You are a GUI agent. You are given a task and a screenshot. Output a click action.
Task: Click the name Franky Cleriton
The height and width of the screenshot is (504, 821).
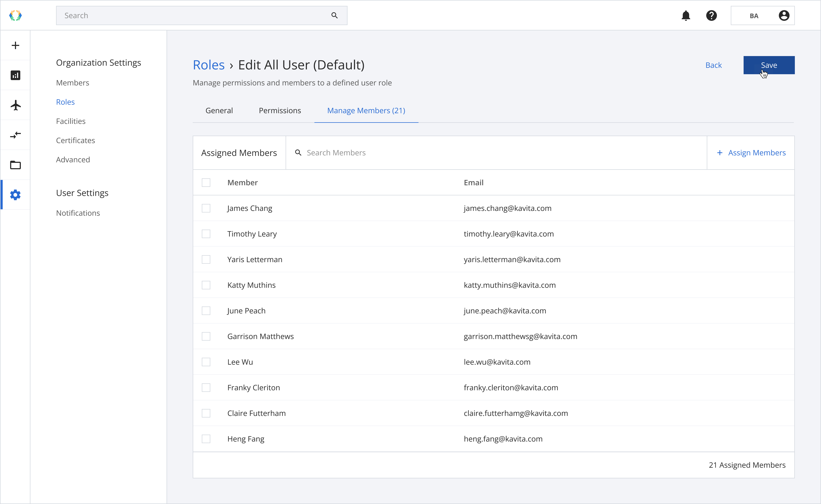[x=254, y=388]
